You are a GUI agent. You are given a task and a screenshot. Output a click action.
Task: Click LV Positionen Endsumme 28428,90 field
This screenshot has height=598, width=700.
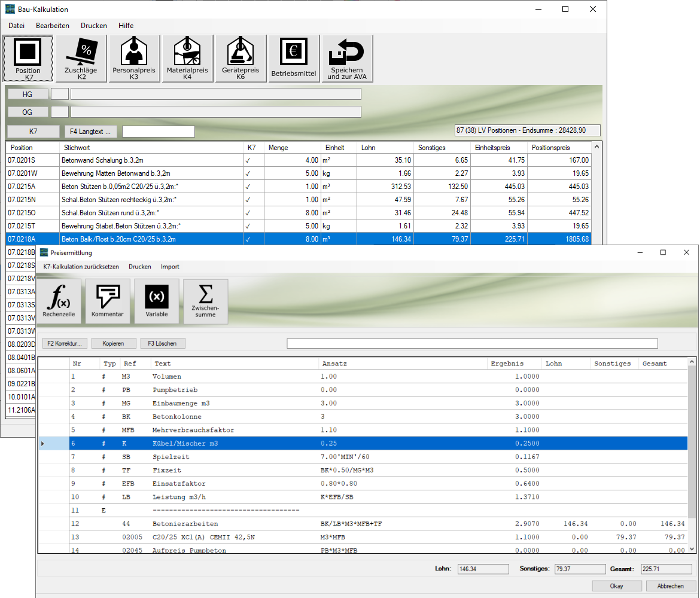point(527,130)
